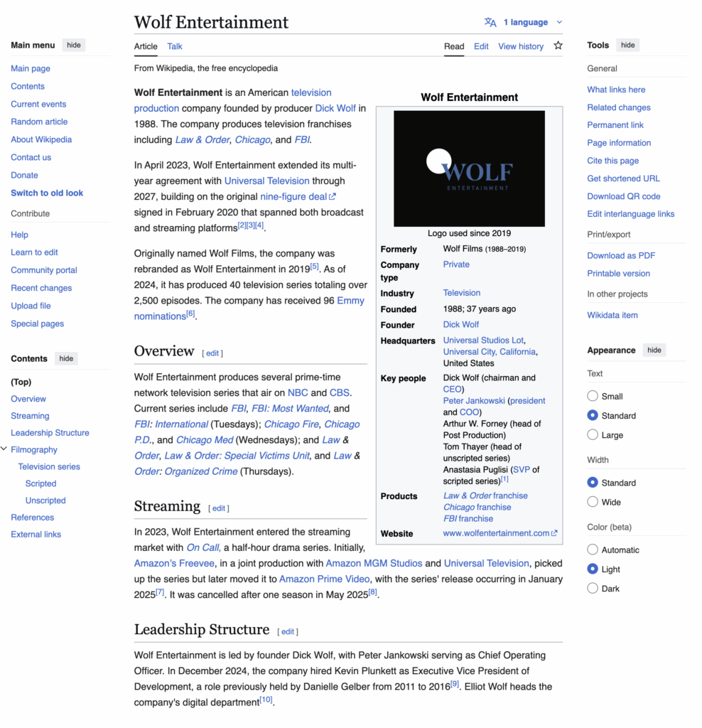The height and width of the screenshot is (728, 702).
Task: Jump to Scripted in Contents
Action: pyautogui.click(x=40, y=483)
